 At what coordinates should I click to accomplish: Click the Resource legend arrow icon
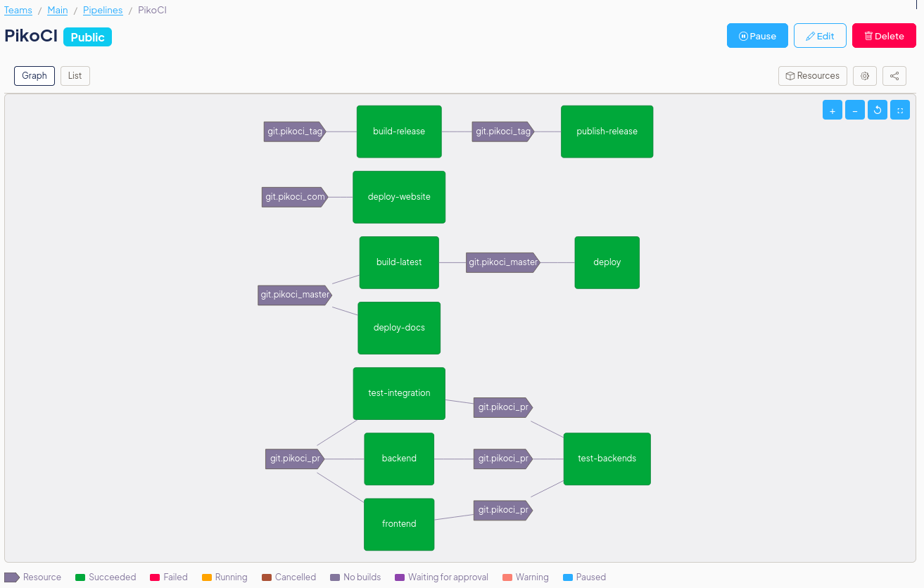point(12,577)
